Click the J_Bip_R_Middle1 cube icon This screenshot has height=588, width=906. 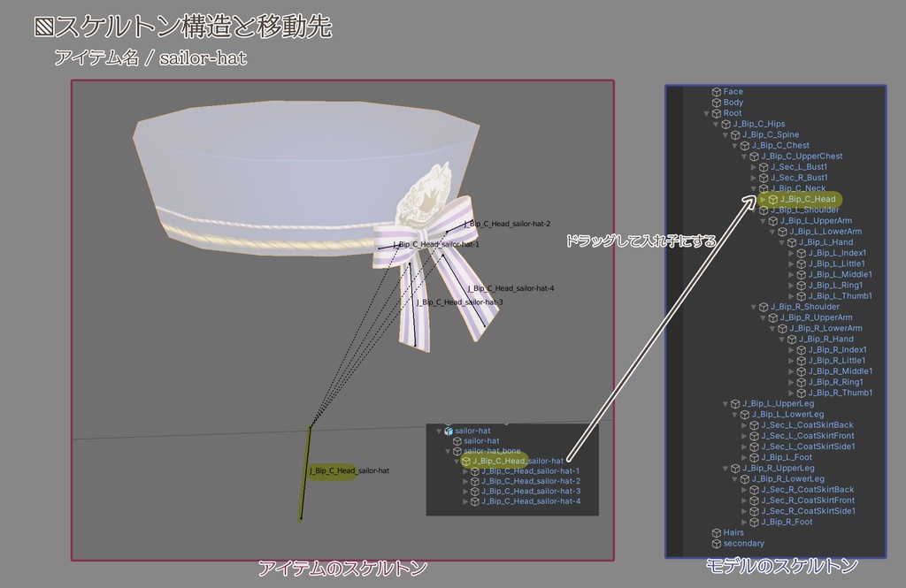tap(802, 371)
